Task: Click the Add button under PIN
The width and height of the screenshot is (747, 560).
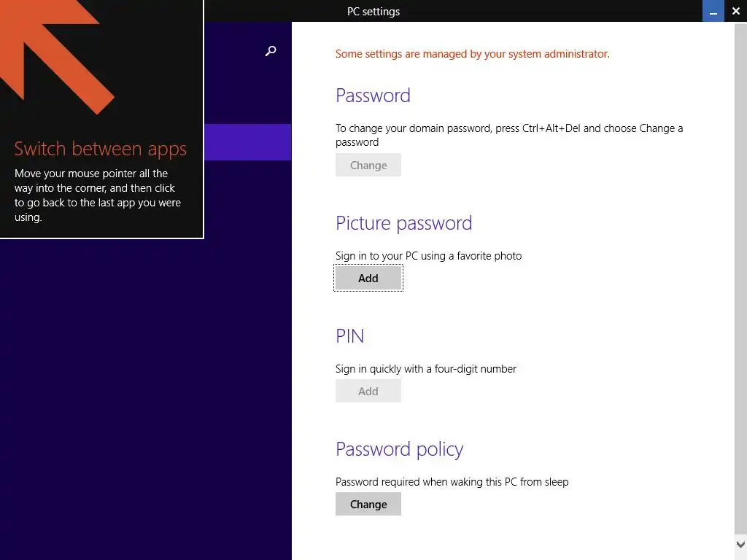Action: [x=368, y=391]
